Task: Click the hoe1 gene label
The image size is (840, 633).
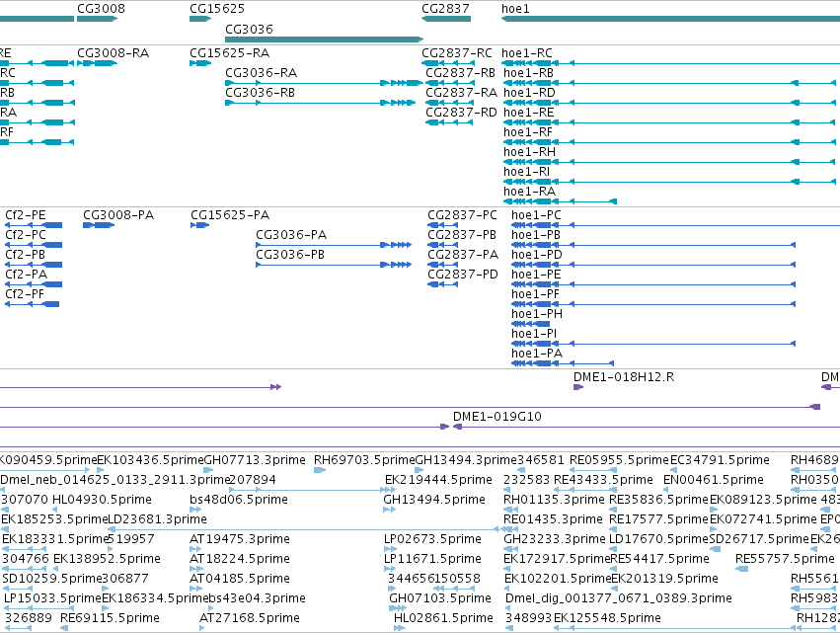Action: pos(515,9)
